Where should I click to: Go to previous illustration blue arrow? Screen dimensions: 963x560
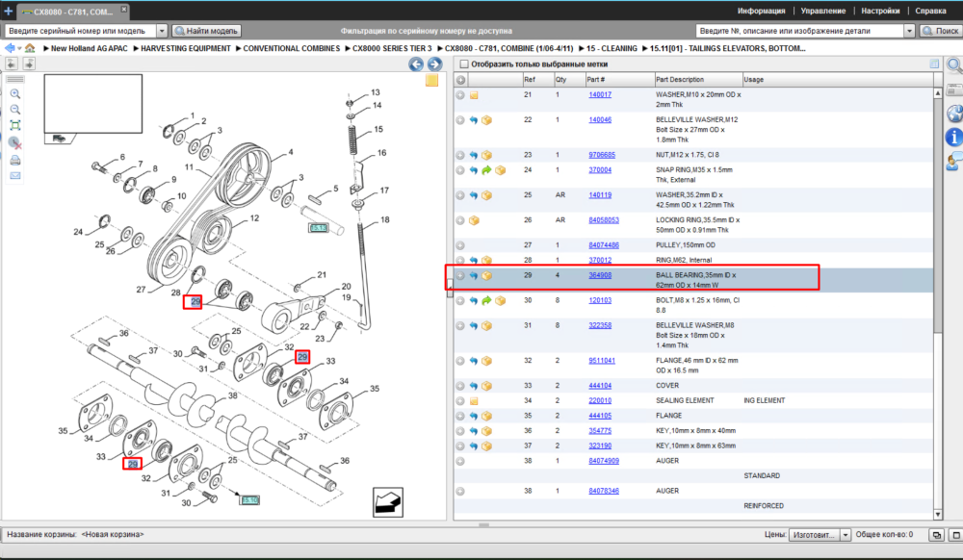pos(416,64)
